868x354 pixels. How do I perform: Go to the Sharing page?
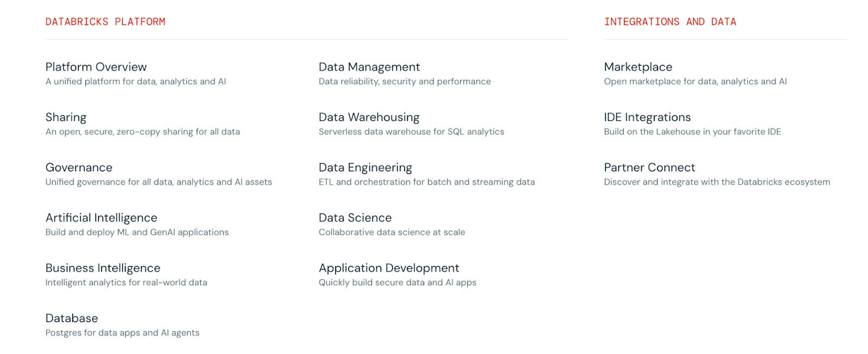[66, 118]
